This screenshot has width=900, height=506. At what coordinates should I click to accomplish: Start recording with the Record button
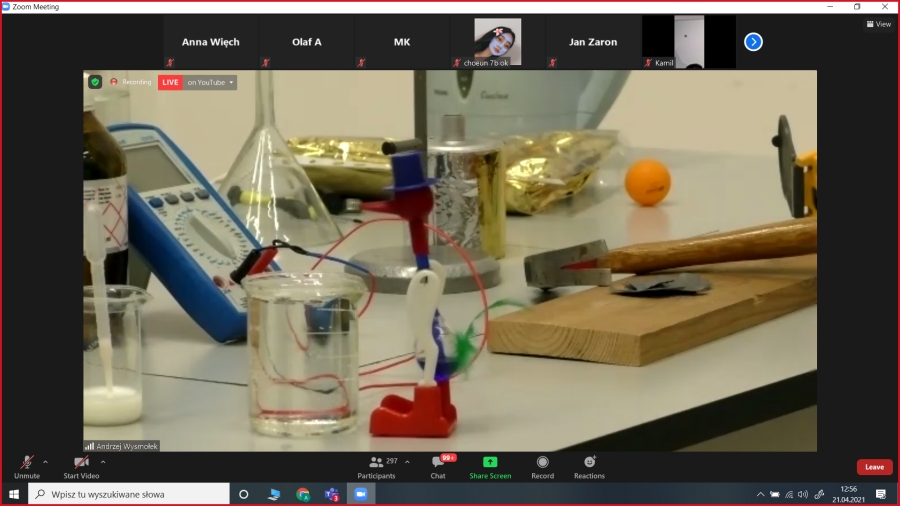click(542, 465)
